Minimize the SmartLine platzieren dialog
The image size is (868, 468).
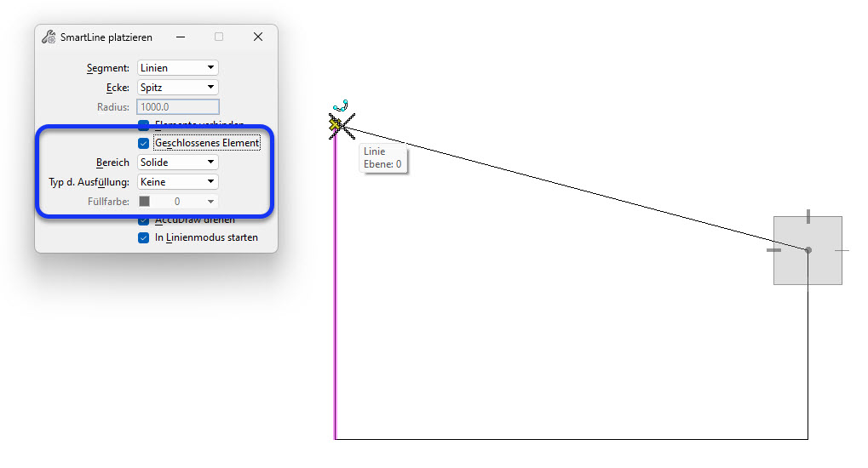(x=181, y=37)
